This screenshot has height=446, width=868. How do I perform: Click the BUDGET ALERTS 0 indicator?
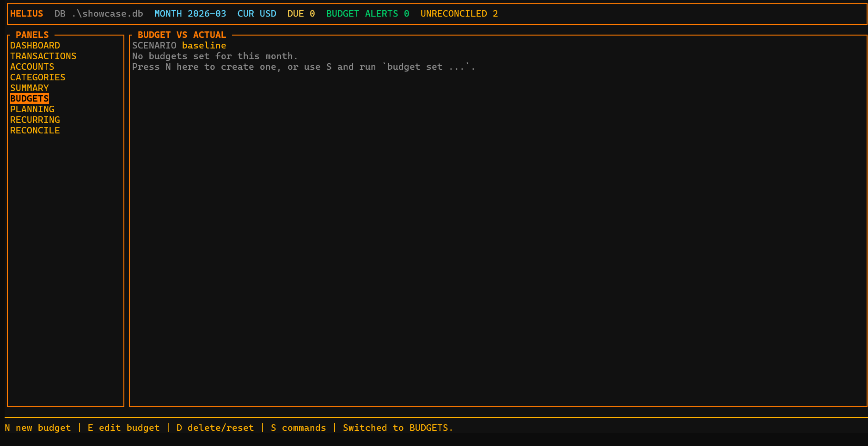coord(367,14)
